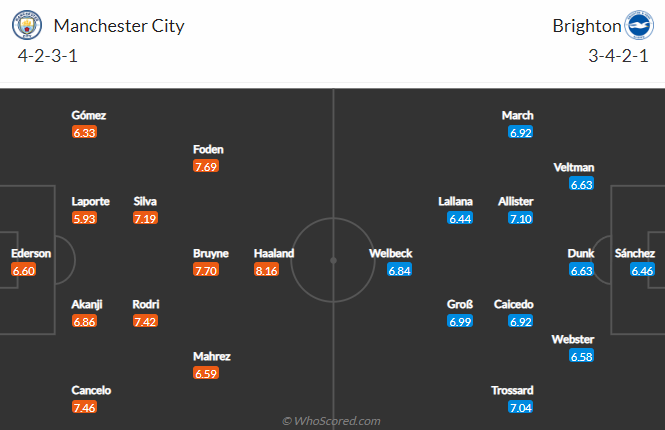Open March's player name
665x430 pixels.
click(x=518, y=115)
